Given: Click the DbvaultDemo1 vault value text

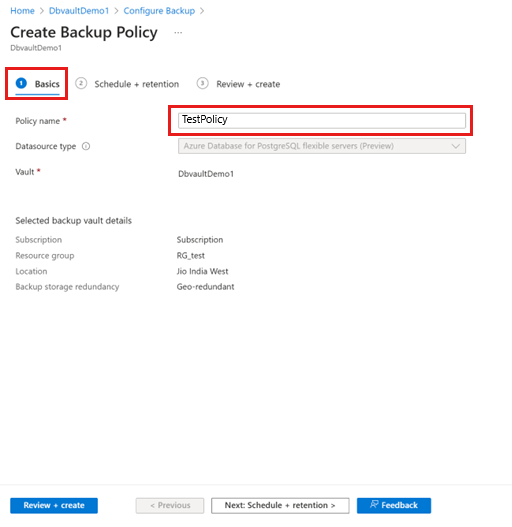Looking at the screenshot, I should click(x=206, y=174).
